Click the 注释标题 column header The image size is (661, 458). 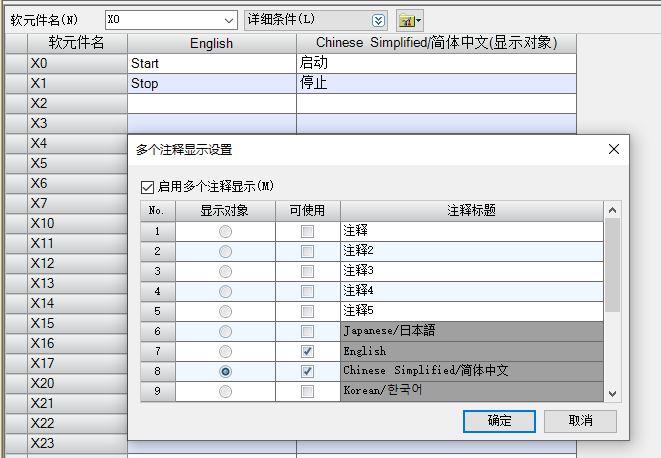pyautogui.click(x=472, y=211)
